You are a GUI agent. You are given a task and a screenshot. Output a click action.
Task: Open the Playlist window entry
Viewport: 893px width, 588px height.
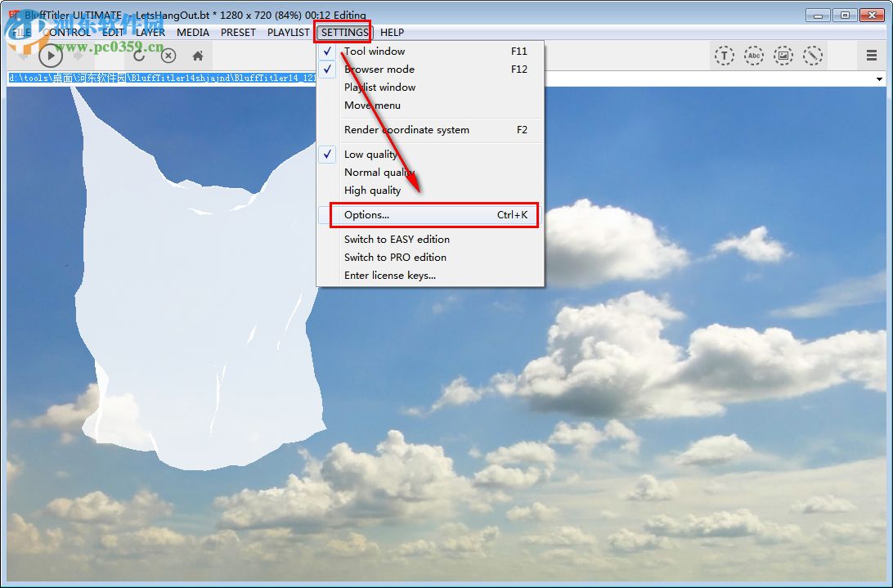point(430,88)
